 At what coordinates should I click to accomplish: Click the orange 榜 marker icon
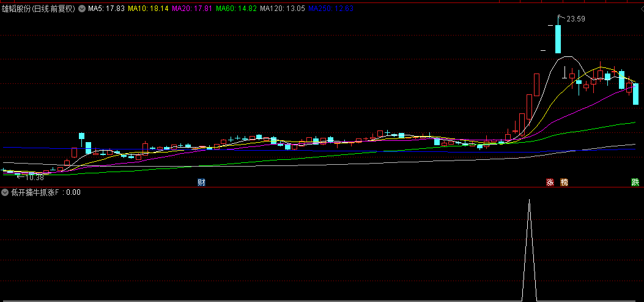(564, 183)
